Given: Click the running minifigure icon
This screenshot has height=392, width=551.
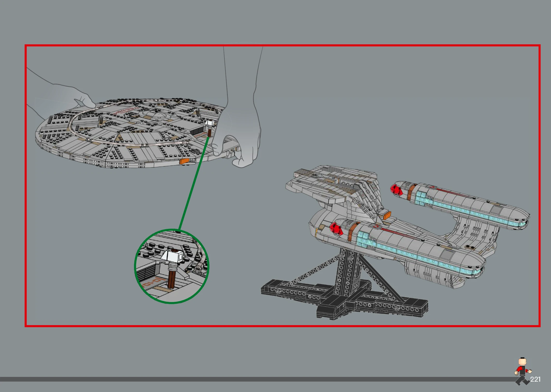Looking at the screenshot, I should 522,371.
